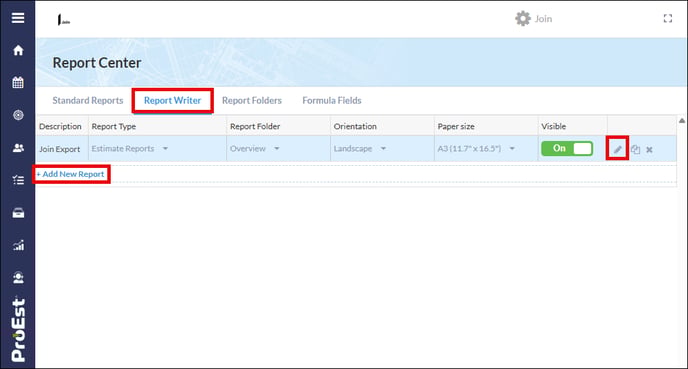The width and height of the screenshot is (688, 369).
Task: Switch to the Formula Fields tab
Action: point(332,100)
